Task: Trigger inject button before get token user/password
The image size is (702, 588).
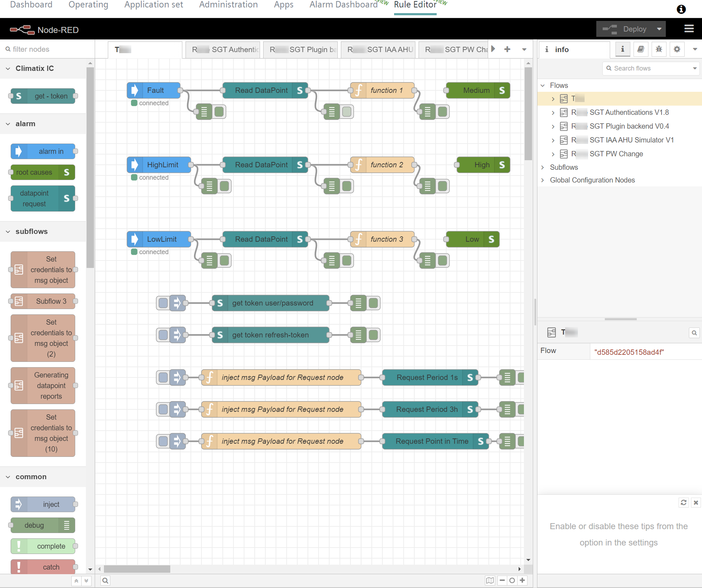Action: 163,303
